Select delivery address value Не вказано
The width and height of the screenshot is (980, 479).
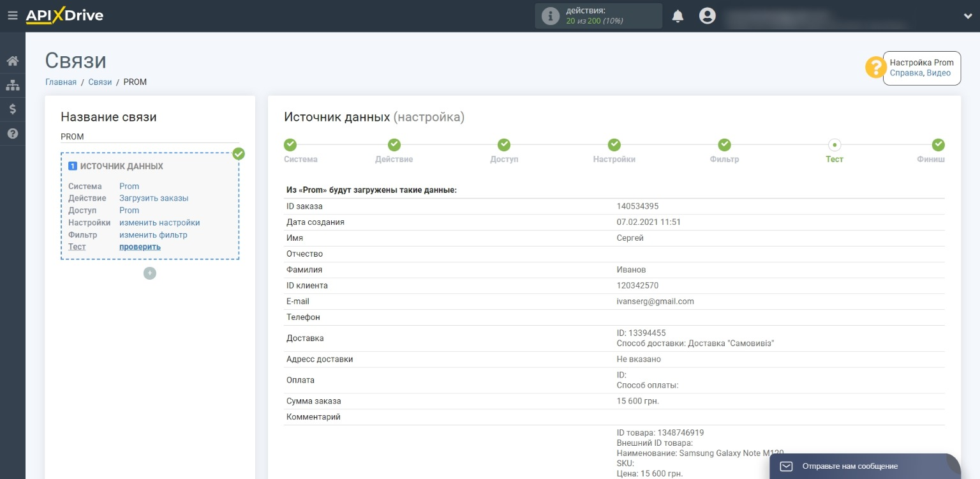pyautogui.click(x=639, y=359)
